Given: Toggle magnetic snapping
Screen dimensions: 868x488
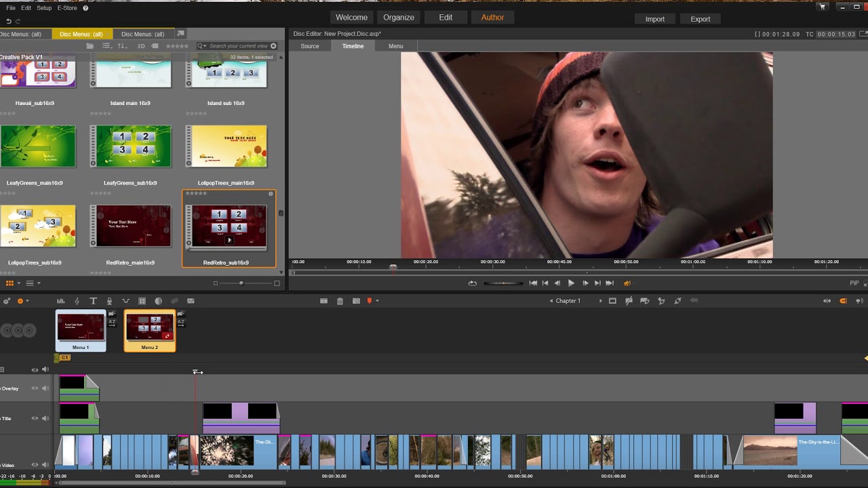Looking at the screenshot, I should pyautogui.click(x=844, y=301).
